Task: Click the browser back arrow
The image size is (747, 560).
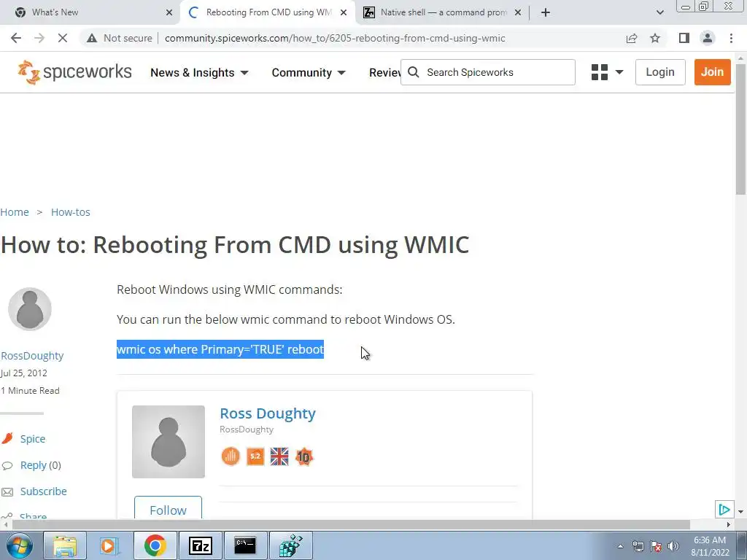Action: (16, 38)
